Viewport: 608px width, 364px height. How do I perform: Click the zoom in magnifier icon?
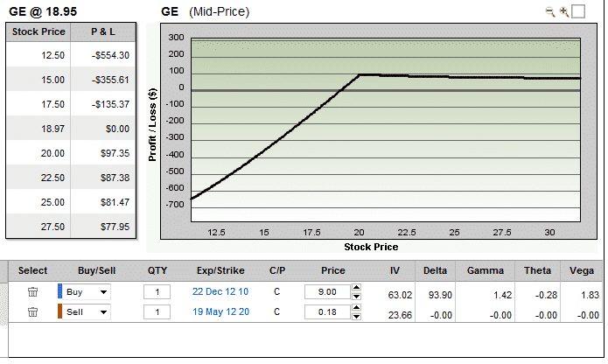coord(564,11)
